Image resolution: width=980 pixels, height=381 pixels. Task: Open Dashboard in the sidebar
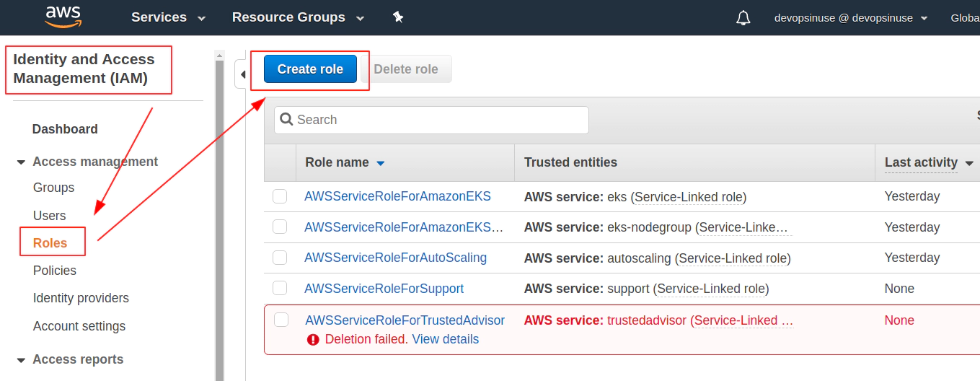click(65, 129)
